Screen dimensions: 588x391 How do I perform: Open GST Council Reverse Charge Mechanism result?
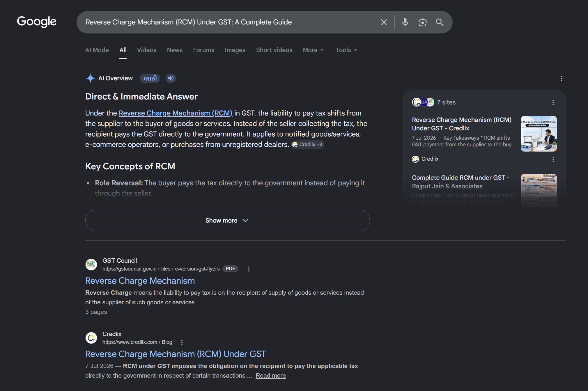[140, 281]
